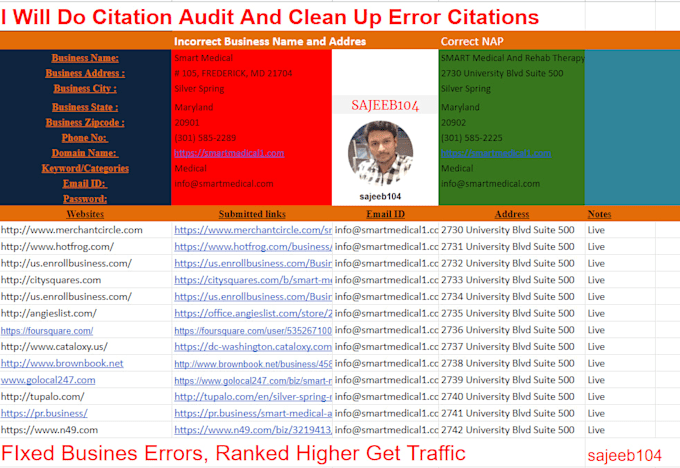Viewport: 680px width, 468px height.
Task: Open the smartmedical1.com link in green column
Action: pyautogui.click(x=496, y=153)
